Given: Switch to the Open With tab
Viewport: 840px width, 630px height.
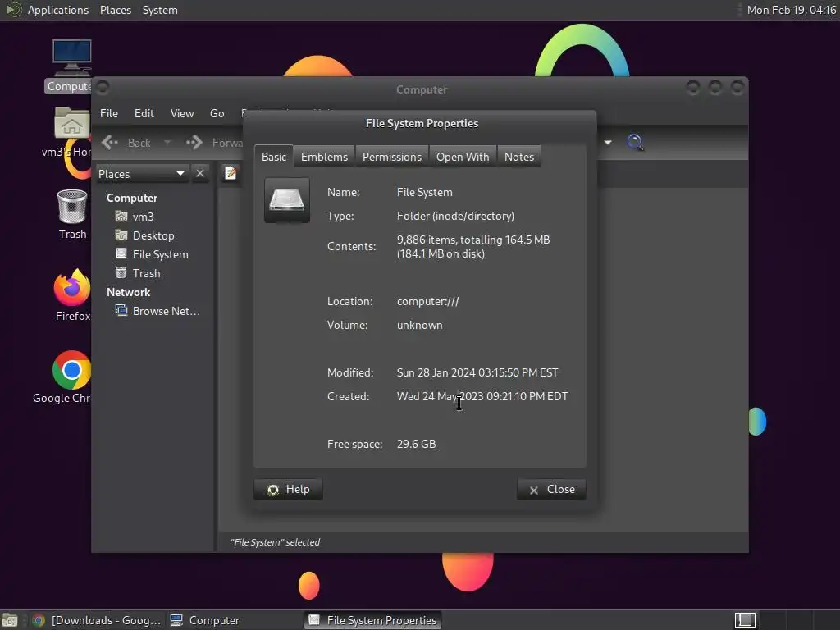Looking at the screenshot, I should pyautogui.click(x=463, y=157).
